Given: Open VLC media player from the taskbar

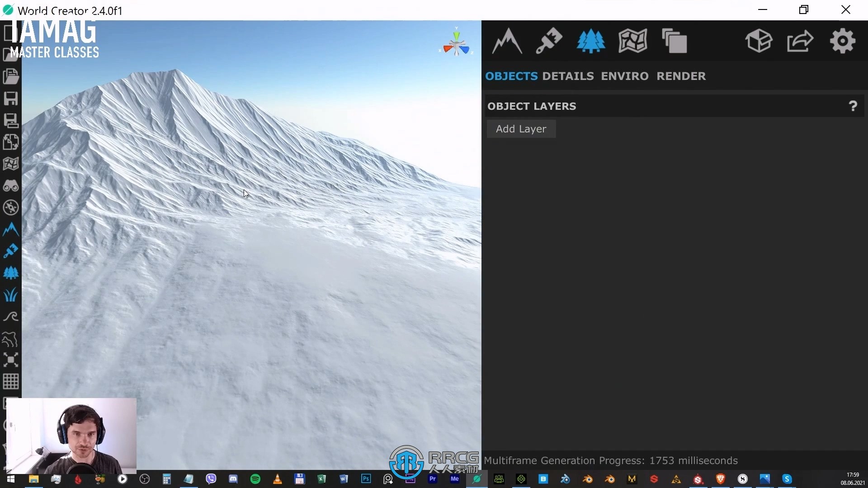Looking at the screenshot, I should click(x=278, y=479).
